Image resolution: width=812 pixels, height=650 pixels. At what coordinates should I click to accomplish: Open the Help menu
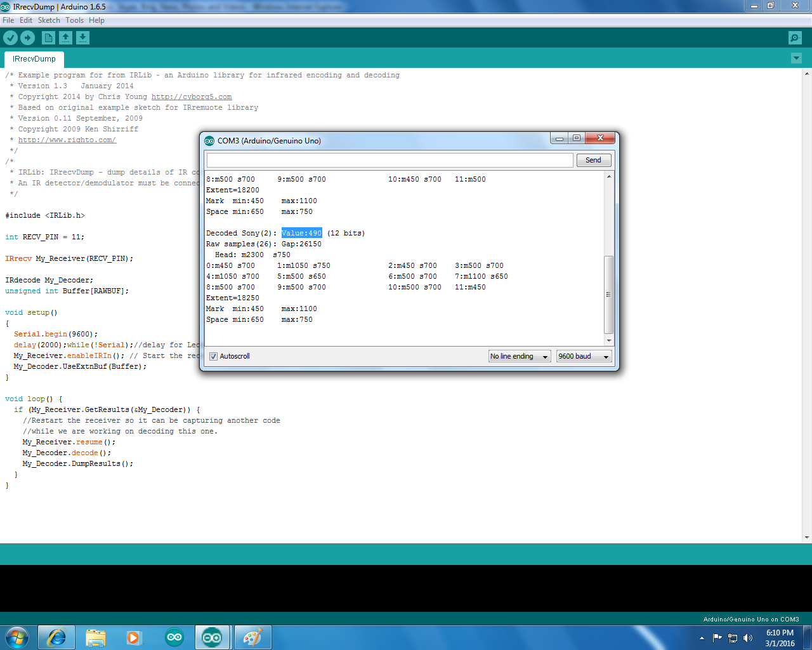(x=96, y=20)
